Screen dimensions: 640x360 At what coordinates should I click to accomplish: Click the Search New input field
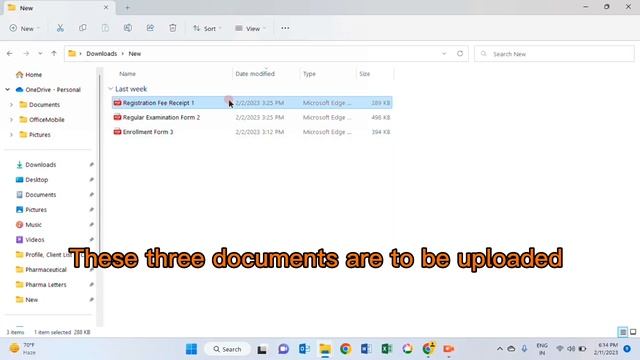tap(554, 54)
